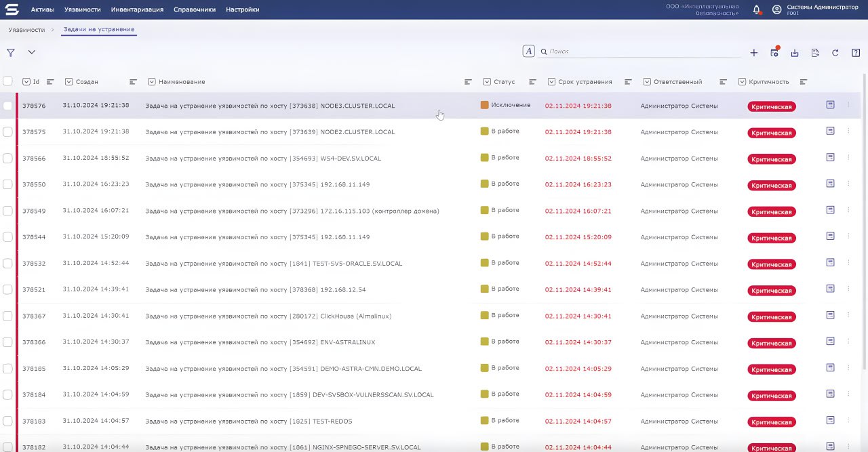The image size is (868, 452).
Task: Click the Критическая badge of task 378366
Action: tap(772, 344)
